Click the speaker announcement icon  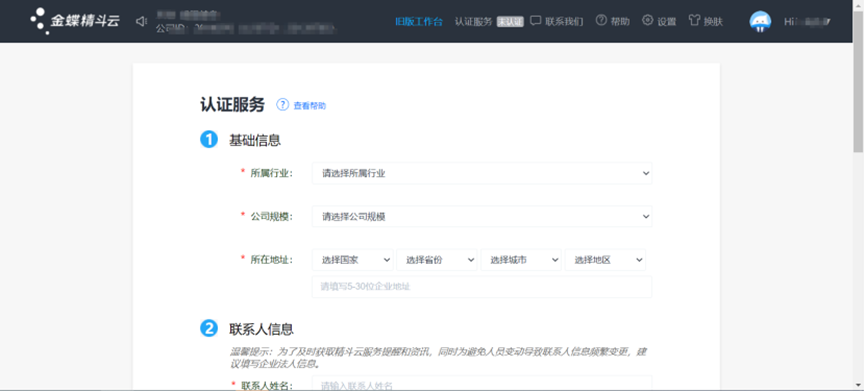tap(142, 22)
